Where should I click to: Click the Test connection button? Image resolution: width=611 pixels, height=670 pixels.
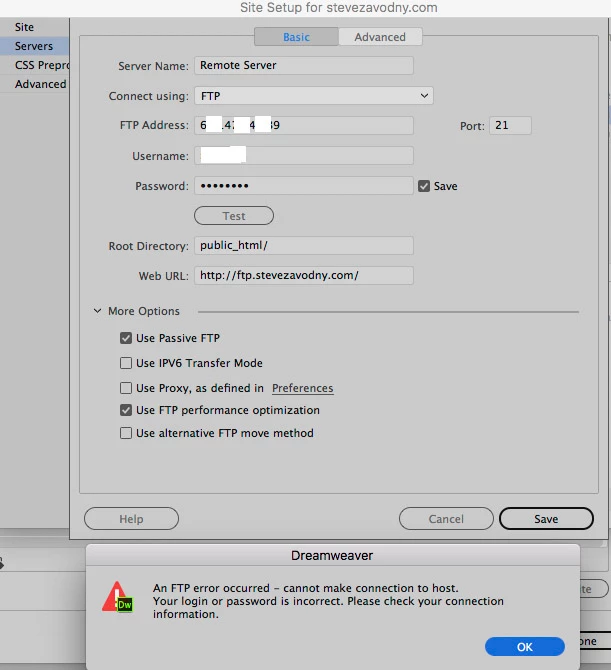tap(234, 216)
